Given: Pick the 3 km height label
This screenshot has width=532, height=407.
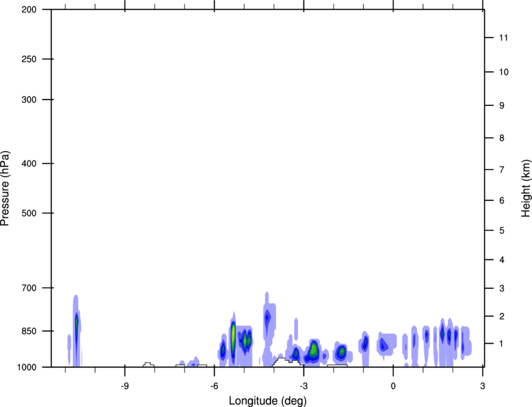Looking at the screenshot, I should point(502,288).
